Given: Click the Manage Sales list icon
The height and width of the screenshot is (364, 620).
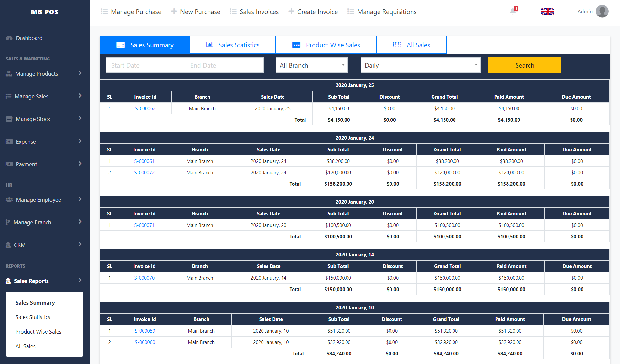Looking at the screenshot, I should click(x=9, y=96).
